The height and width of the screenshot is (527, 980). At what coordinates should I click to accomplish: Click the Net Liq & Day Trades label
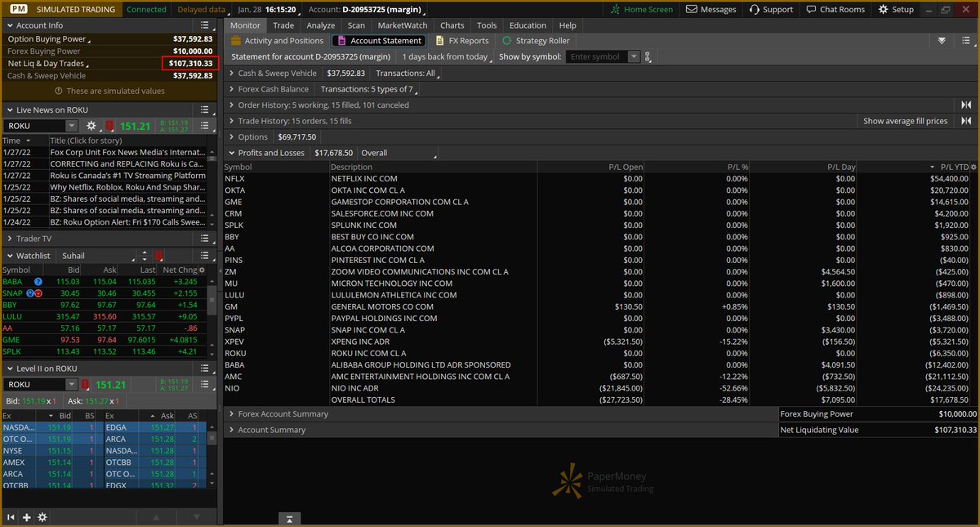pyautogui.click(x=47, y=63)
